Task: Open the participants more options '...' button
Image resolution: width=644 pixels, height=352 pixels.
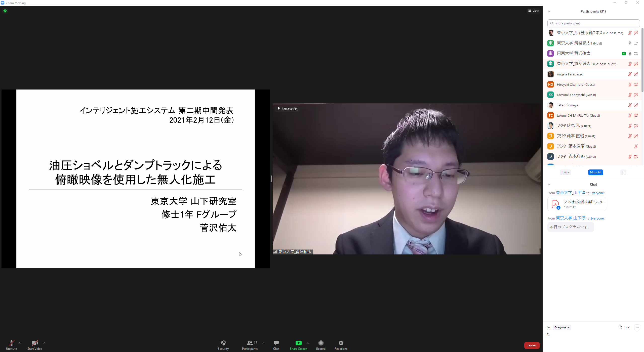Action: (x=623, y=172)
